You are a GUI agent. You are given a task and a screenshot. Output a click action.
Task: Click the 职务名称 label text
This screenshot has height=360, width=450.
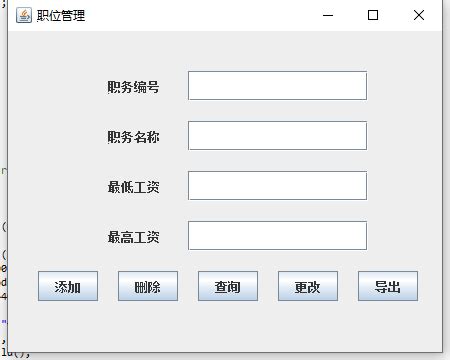point(133,137)
